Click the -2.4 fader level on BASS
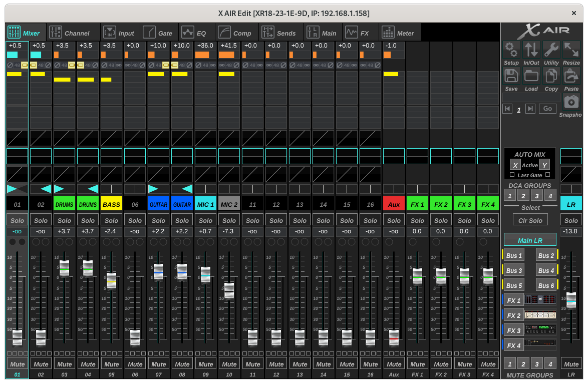Viewport: 588px width, 384px height. [110, 231]
